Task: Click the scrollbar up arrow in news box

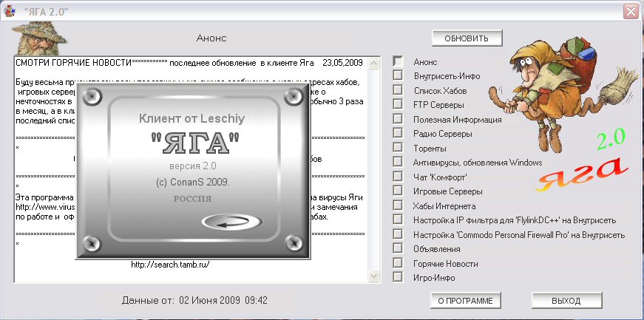Action: (374, 63)
